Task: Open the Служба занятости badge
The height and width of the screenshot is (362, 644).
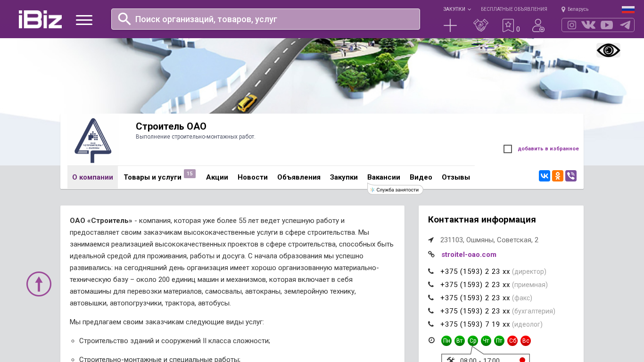Action: [x=395, y=189]
